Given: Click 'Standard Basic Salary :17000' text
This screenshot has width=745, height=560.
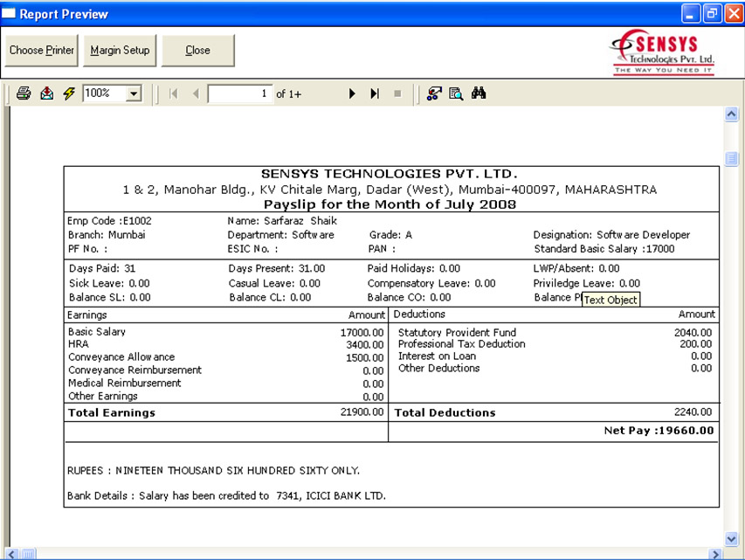Looking at the screenshot, I should coord(604,249).
